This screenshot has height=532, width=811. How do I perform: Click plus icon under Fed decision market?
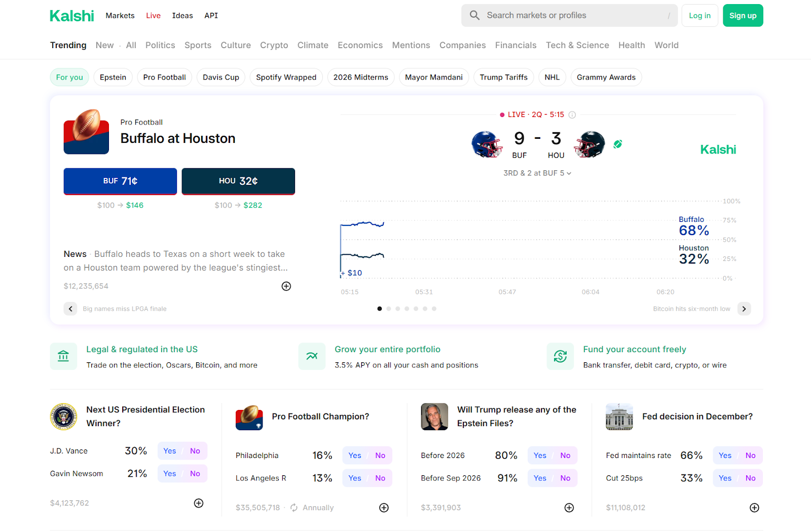[x=754, y=508]
